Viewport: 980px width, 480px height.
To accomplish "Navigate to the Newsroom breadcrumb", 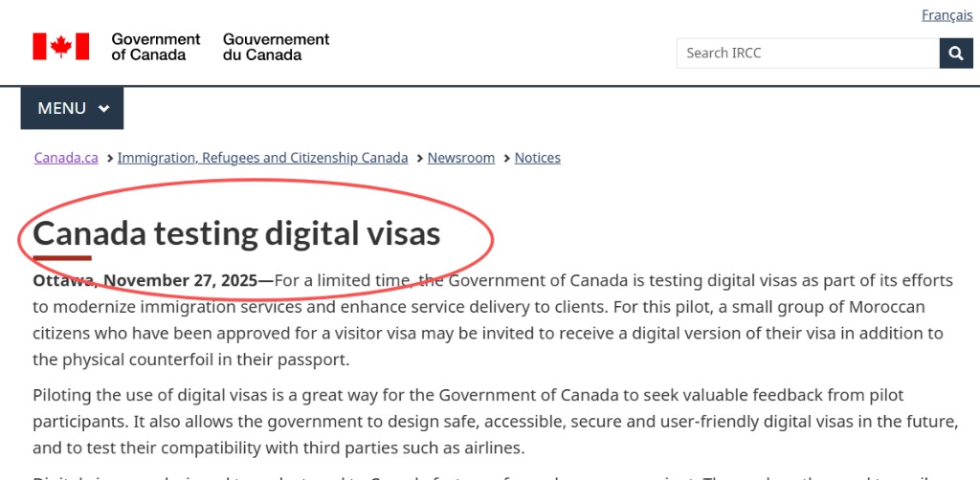I will (461, 158).
